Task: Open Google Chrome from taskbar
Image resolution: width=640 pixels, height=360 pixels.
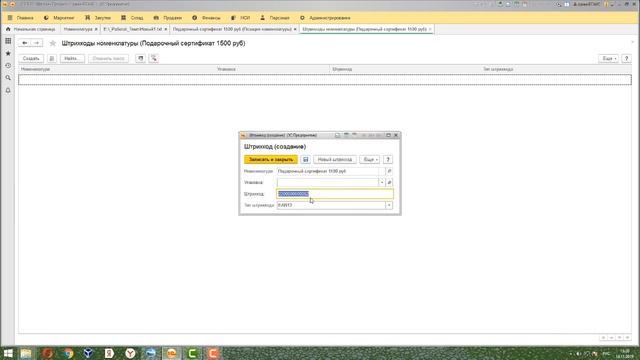Action: click(x=68, y=353)
